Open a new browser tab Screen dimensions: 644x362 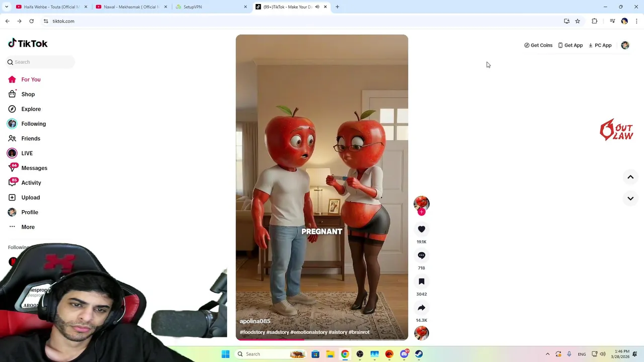pyautogui.click(x=337, y=7)
